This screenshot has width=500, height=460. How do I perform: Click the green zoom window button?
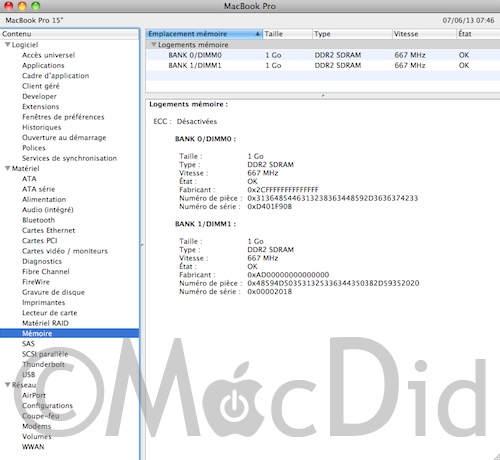35,6
